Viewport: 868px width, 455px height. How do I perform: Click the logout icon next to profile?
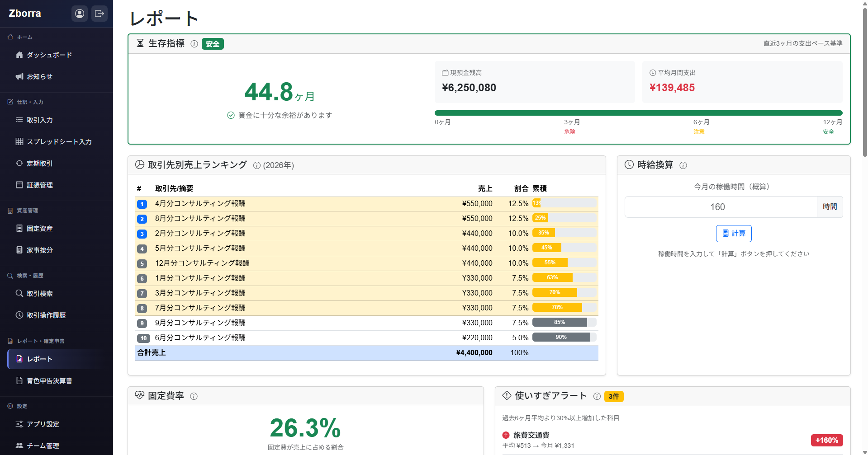[x=100, y=14]
